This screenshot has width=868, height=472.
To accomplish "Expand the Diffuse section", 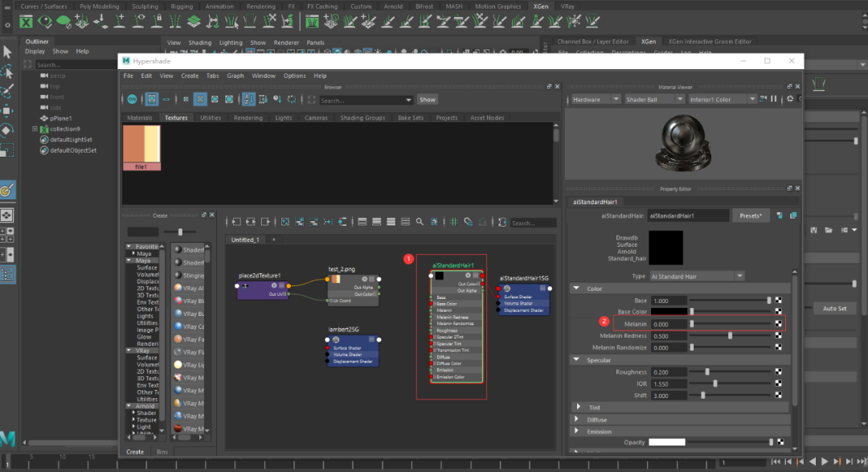I will tap(577, 420).
